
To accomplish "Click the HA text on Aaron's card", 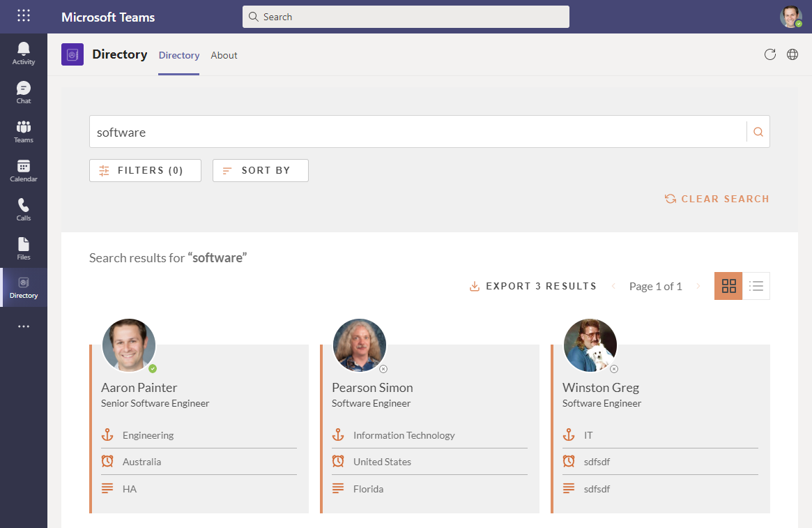I will [130, 489].
